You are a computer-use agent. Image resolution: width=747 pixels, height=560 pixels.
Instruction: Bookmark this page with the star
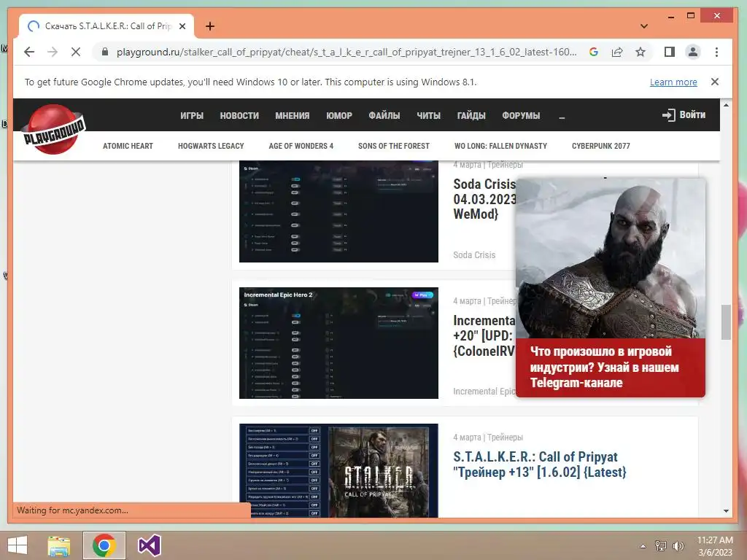click(640, 52)
